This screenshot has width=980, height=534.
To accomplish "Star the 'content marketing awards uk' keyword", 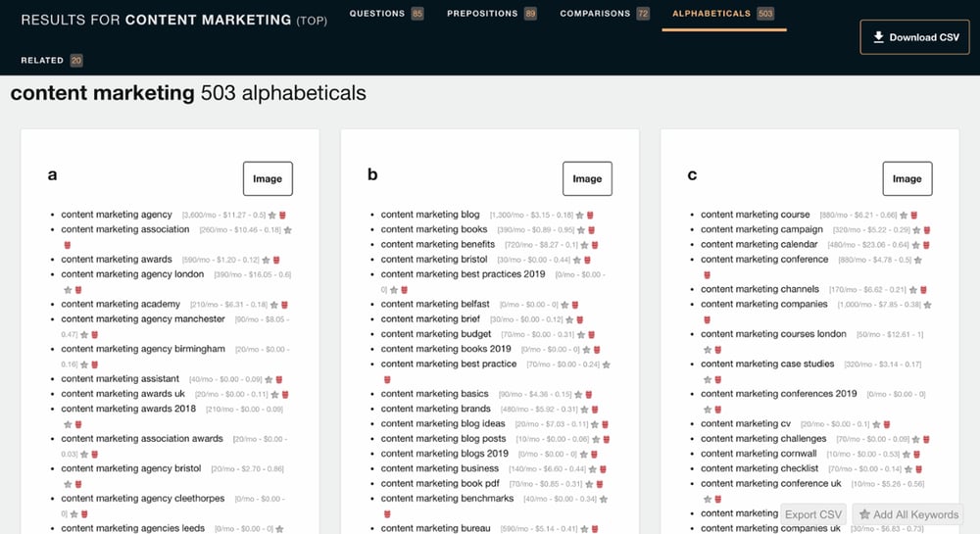I will point(275,395).
